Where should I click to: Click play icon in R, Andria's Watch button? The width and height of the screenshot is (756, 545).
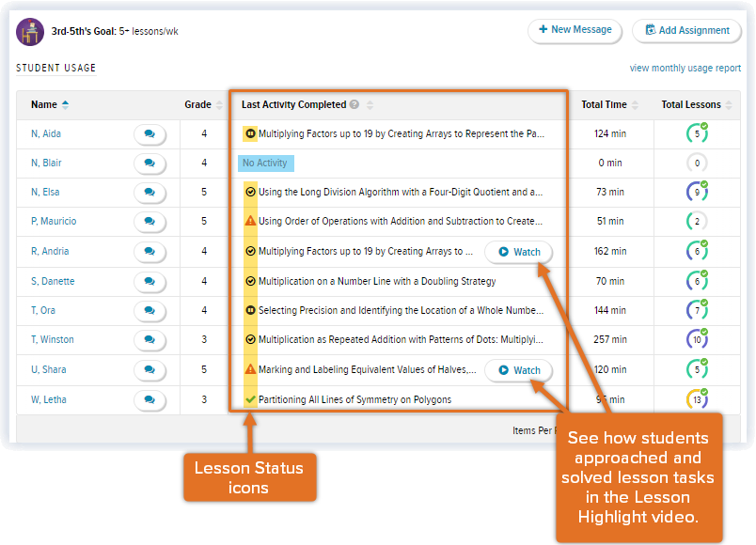pyautogui.click(x=504, y=252)
